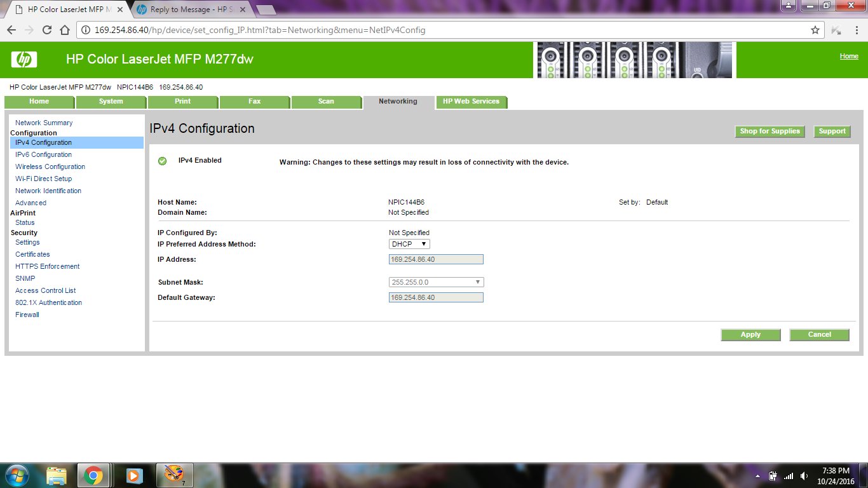Open Access Control List link
Image resolution: width=868 pixels, height=488 pixels.
(46, 291)
